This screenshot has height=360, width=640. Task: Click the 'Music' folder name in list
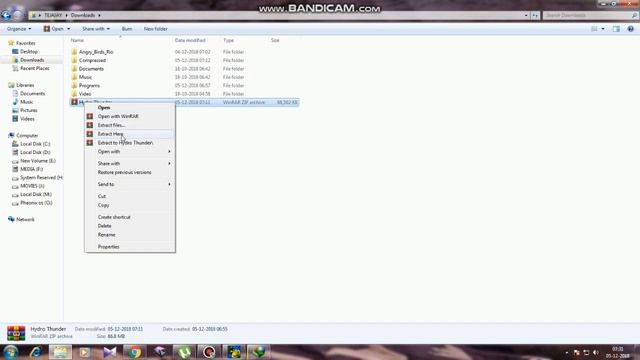(85, 77)
